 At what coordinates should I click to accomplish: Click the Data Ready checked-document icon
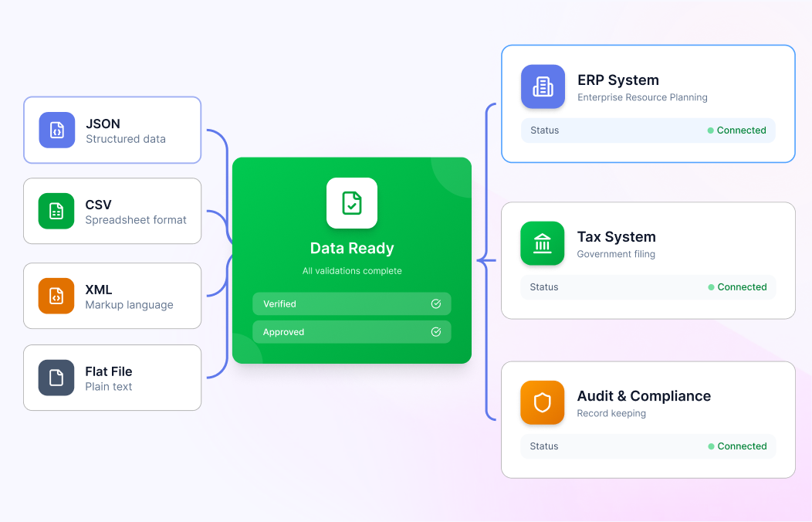tap(352, 203)
